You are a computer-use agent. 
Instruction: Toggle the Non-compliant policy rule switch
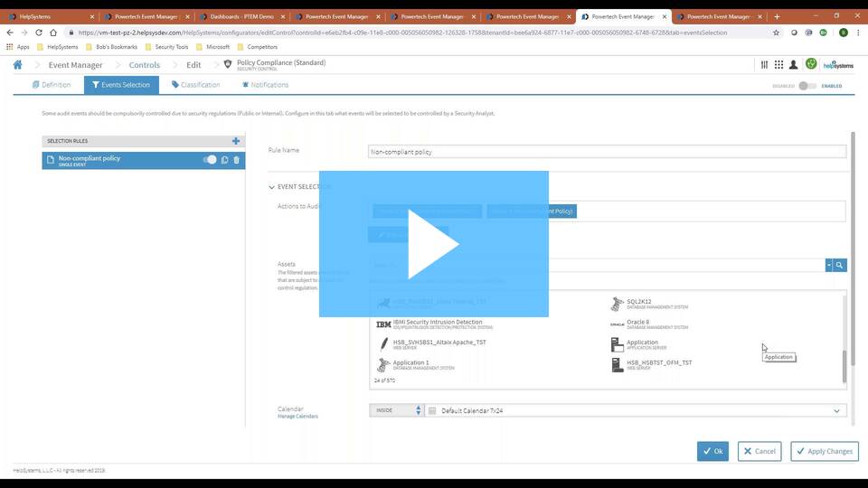click(x=210, y=160)
